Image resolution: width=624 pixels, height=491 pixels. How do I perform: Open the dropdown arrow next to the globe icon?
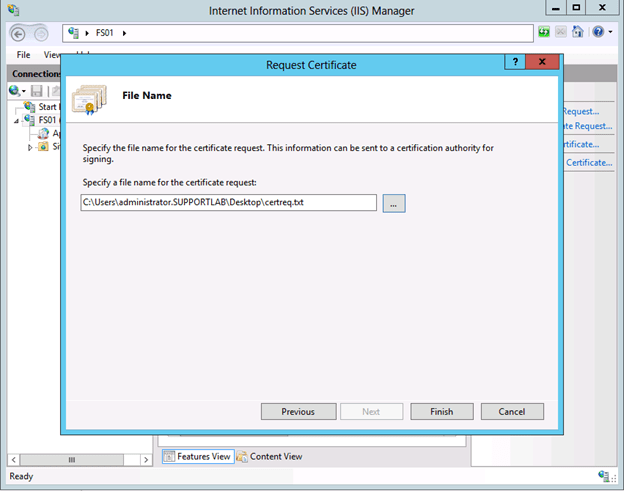tap(24, 92)
